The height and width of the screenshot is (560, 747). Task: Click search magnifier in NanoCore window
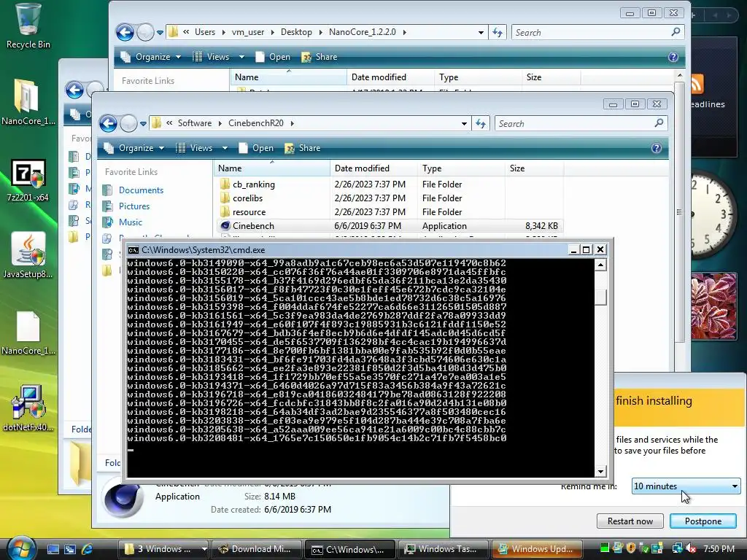[x=676, y=32]
